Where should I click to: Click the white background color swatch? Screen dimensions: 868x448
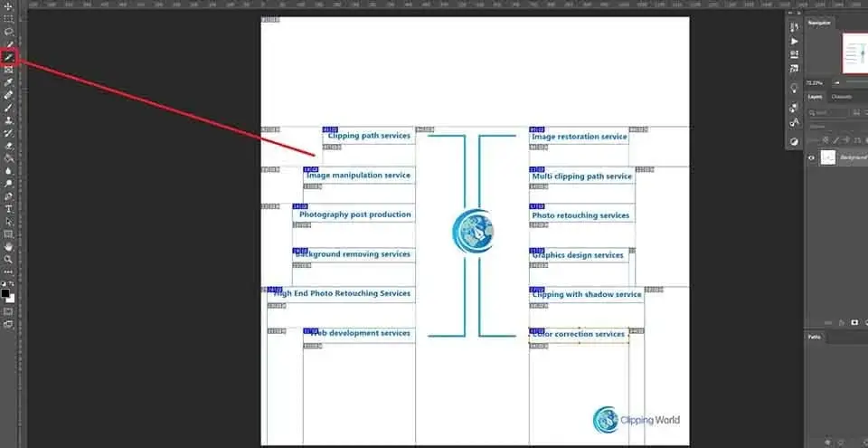pyautogui.click(x=12, y=299)
